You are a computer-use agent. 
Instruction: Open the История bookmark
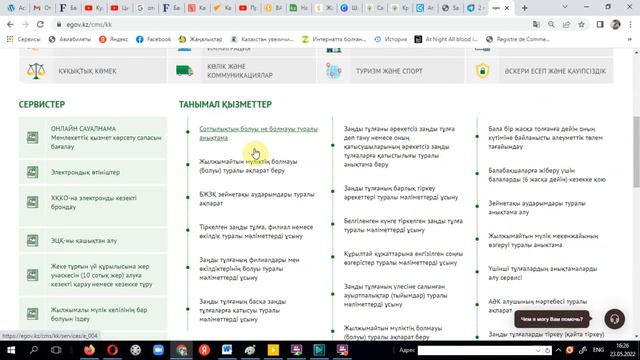point(391,39)
